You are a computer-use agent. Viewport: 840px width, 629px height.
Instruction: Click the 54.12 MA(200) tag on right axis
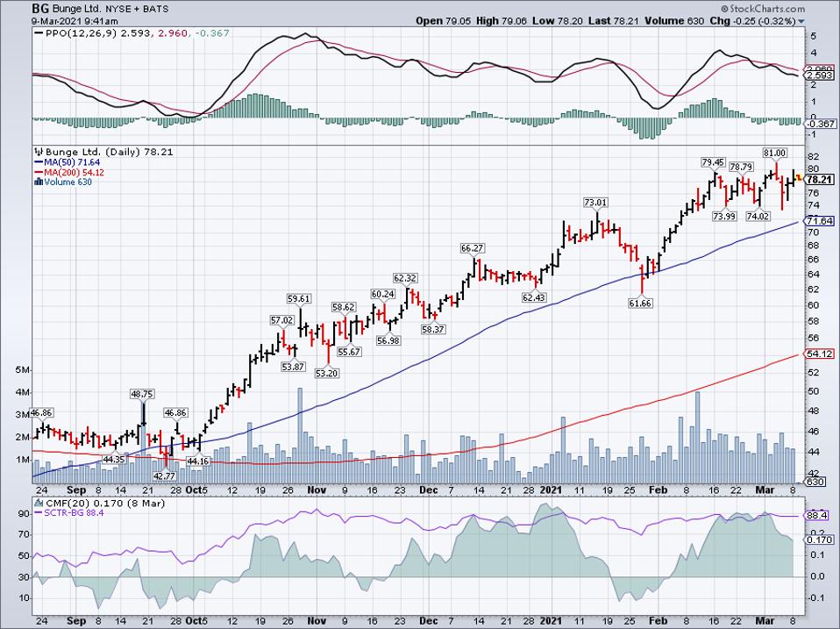pos(820,354)
